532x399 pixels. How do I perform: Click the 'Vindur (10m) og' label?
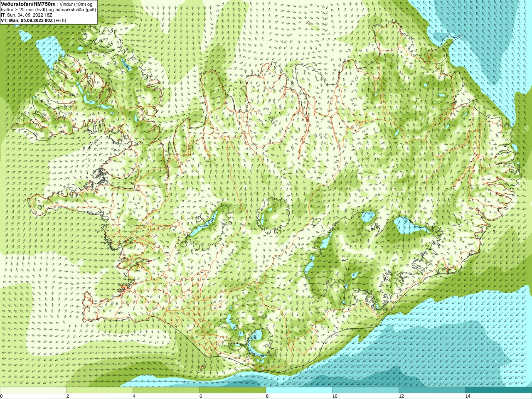click(76, 4)
